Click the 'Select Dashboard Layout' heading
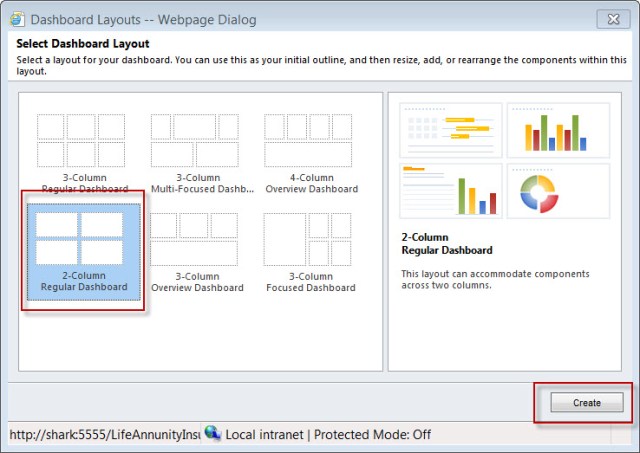Screen dimensions: 640x453 tap(83, 44)
